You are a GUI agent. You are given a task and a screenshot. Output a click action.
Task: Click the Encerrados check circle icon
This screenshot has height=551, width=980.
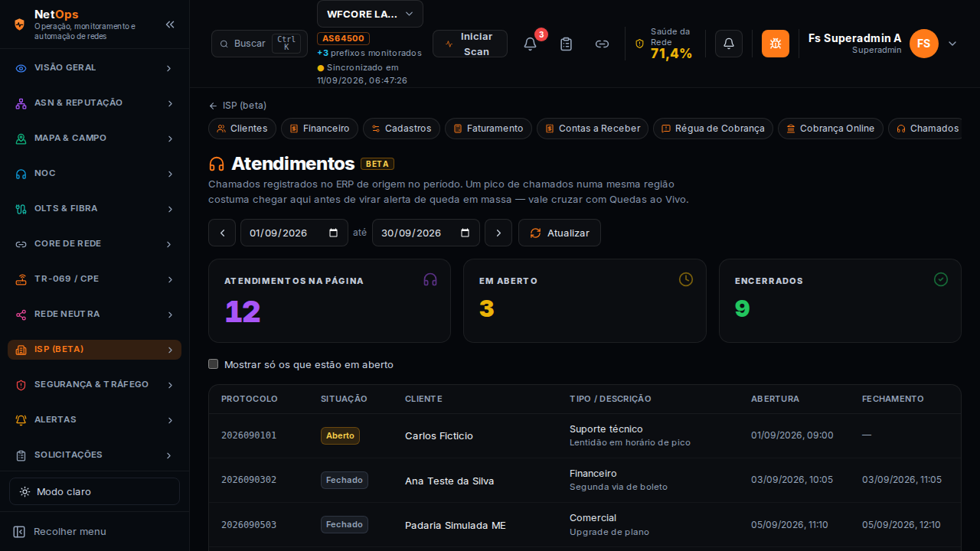[x=941, y=279]
